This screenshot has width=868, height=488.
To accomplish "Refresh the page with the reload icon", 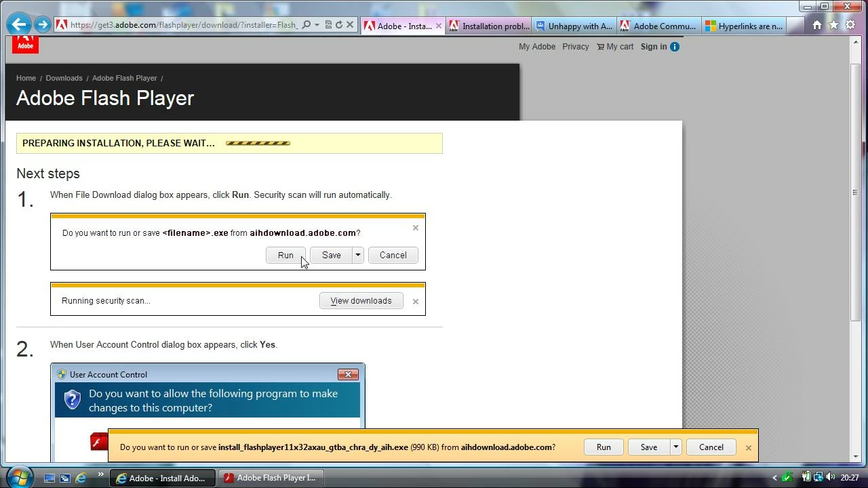I will (339, 25).
